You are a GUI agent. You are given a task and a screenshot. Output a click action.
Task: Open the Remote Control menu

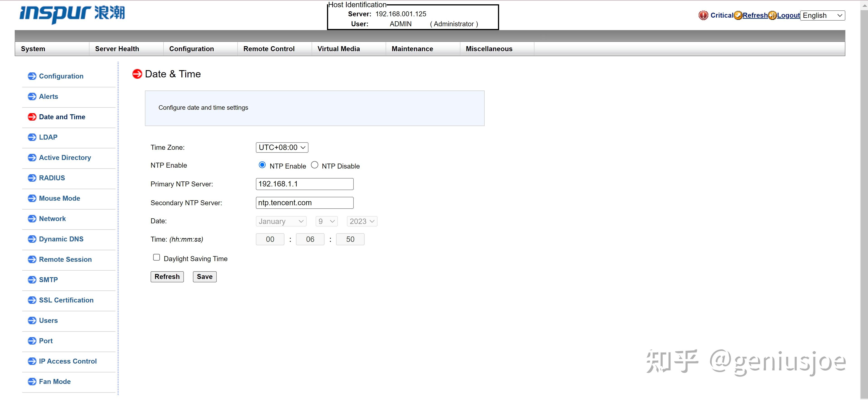pos(269,49)
